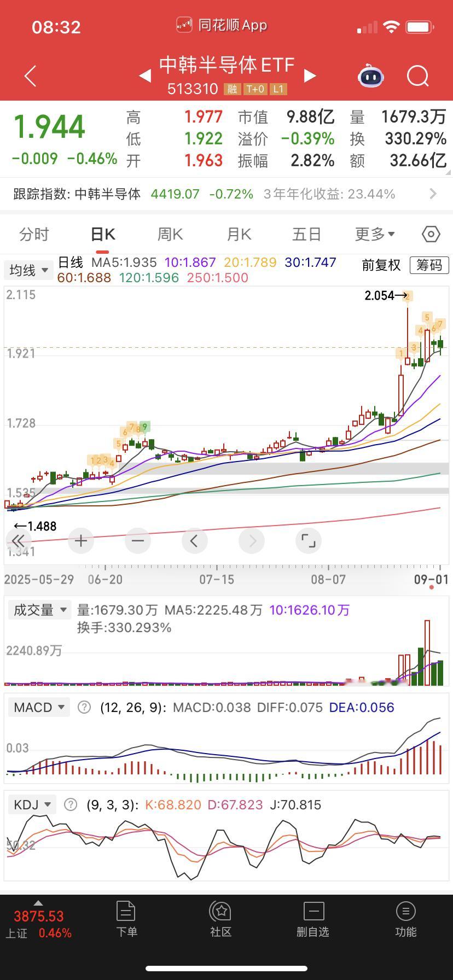
Task: Go back with the left chevron arrow
Action: (31, 76)
